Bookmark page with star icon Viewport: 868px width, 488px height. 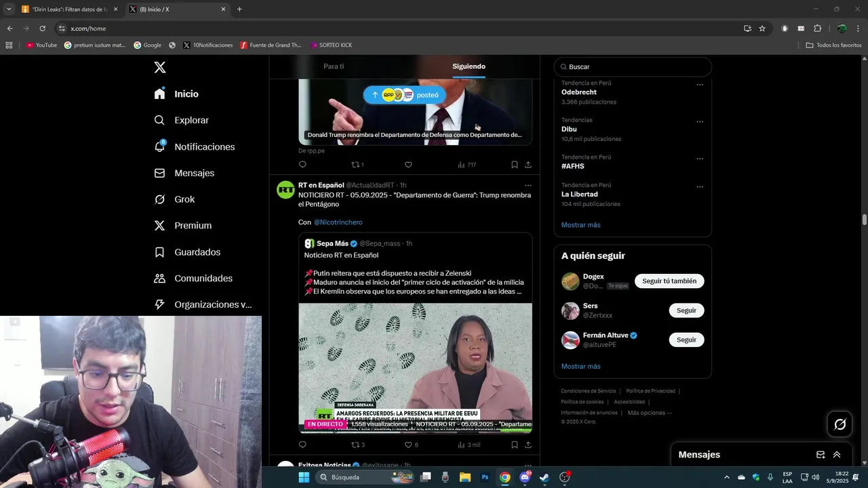(x=762, y=28)
